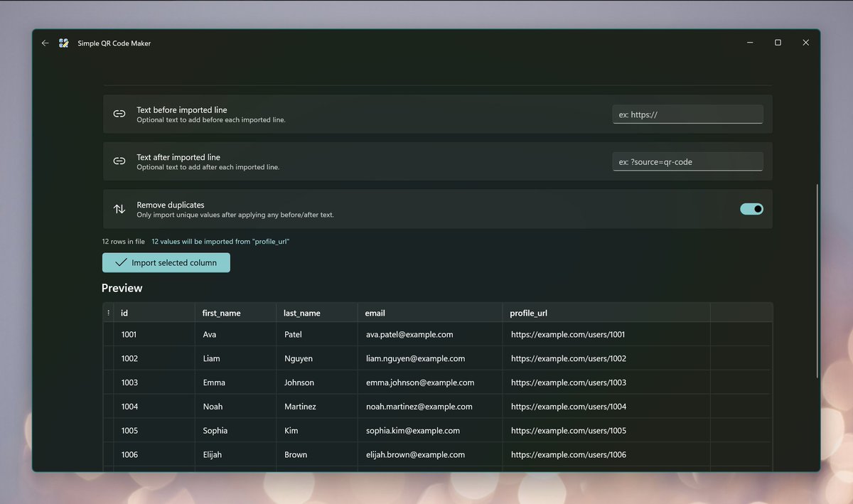Viewport: 853px width, 504px height.
Task: Click the last name cell Kim
Action: (317, 430)
